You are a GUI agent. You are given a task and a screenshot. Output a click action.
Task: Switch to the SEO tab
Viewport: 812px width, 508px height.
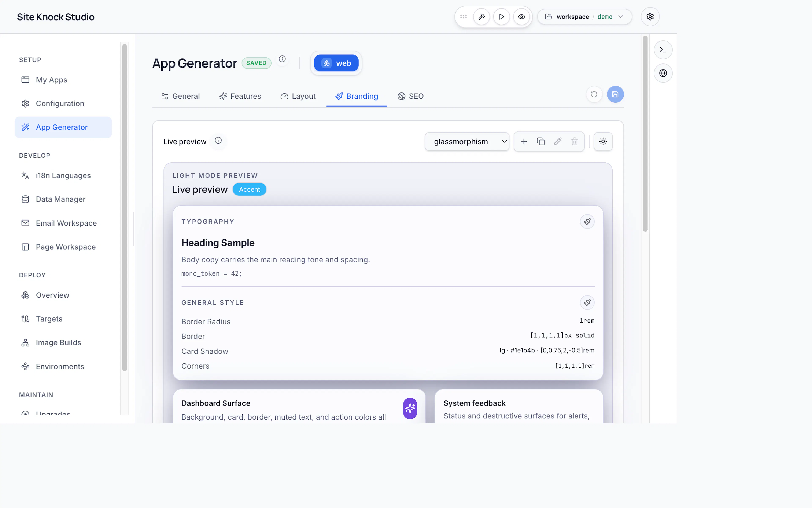coord(411,97)
